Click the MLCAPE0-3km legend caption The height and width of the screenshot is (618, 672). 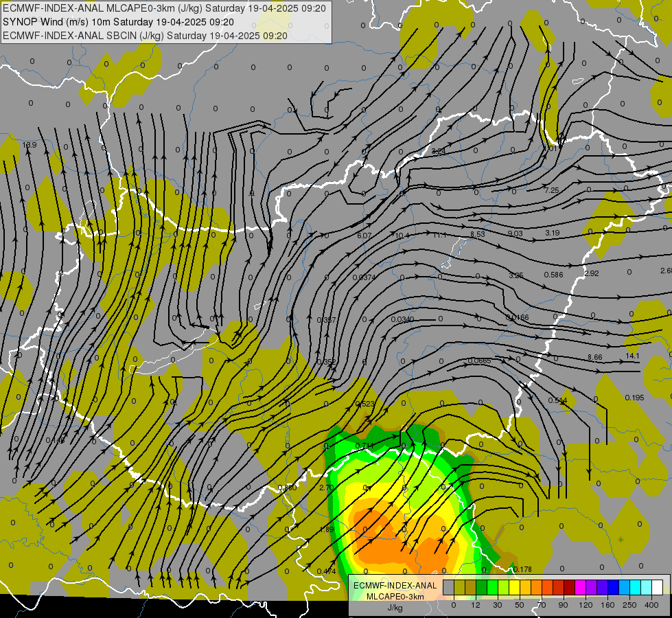395,597
